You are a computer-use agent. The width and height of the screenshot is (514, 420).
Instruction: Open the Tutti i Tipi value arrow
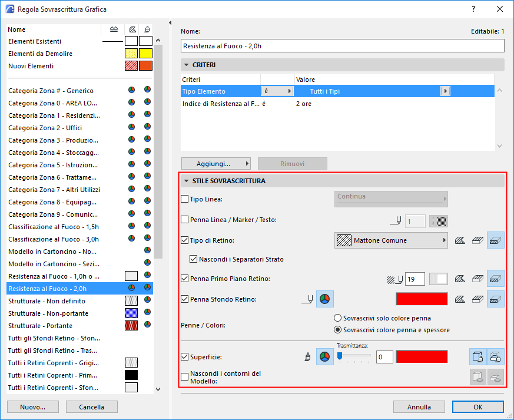445,91
